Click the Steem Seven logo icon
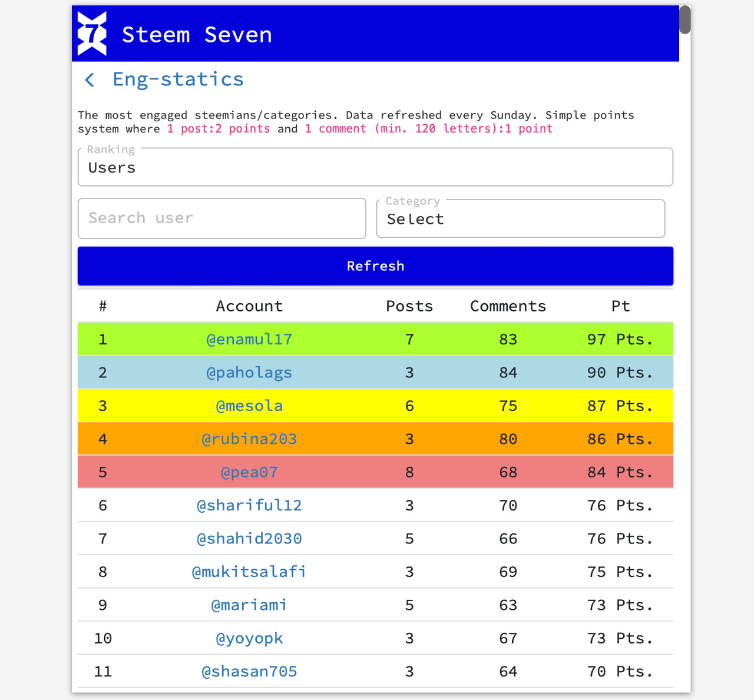Screen dimensions: 754x700 (92, 34)
